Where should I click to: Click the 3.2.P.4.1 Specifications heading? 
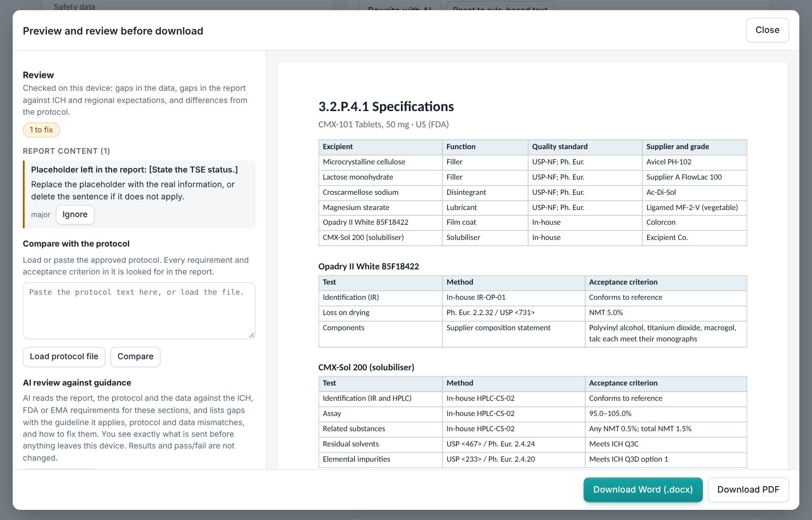click(x=386, y=107)
